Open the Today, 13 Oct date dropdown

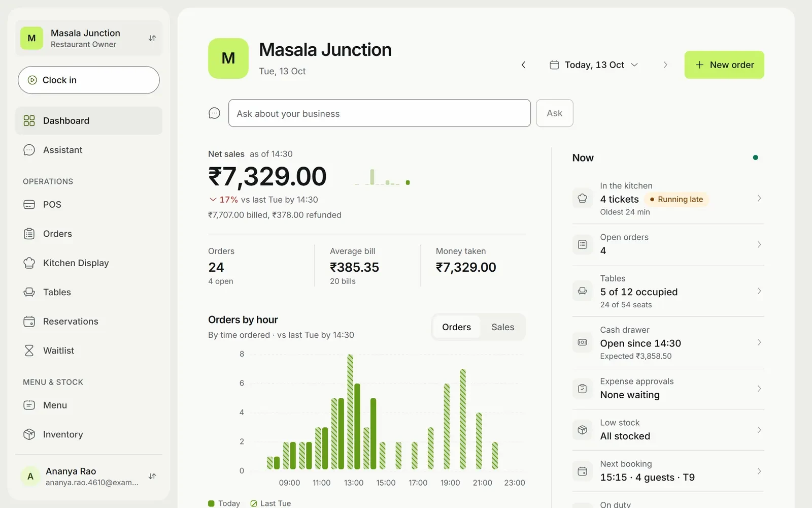click(x=594, y=65)
